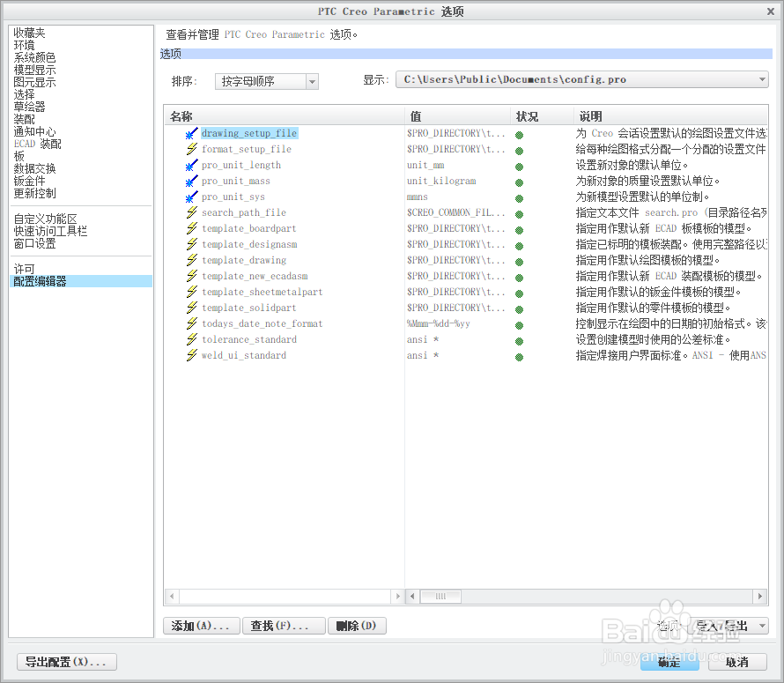Open the 排序 sort order dropdown

point(267,81)
